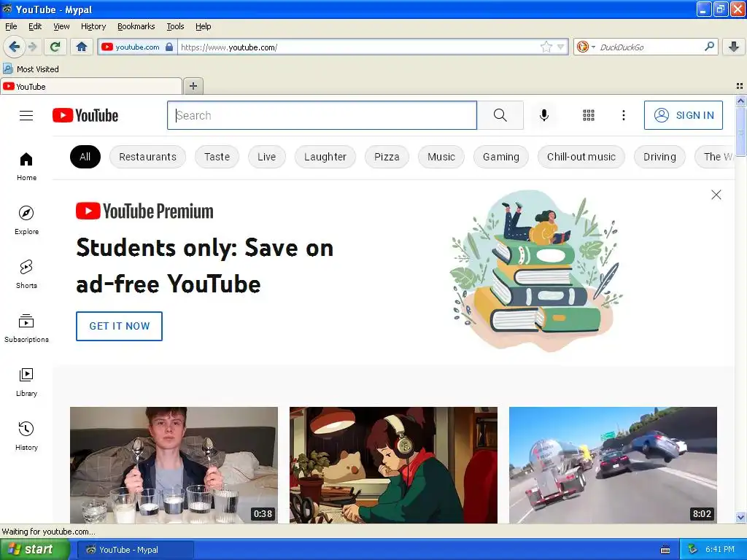Open the Help menu
747x560 pixels.
pos(203,26)
